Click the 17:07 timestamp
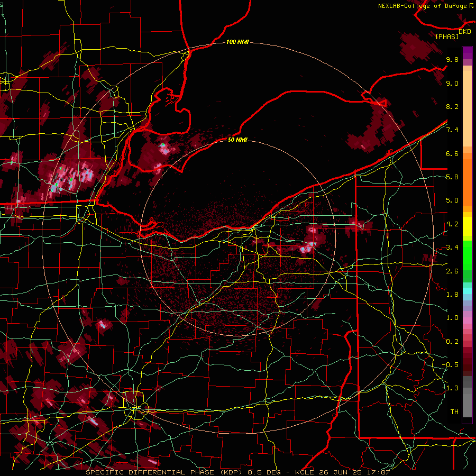The width and height of the screenshot is (476, 476). (378, 472)
